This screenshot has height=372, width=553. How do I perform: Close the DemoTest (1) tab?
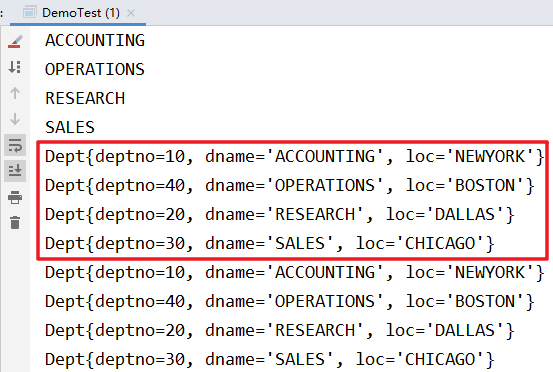131,13
